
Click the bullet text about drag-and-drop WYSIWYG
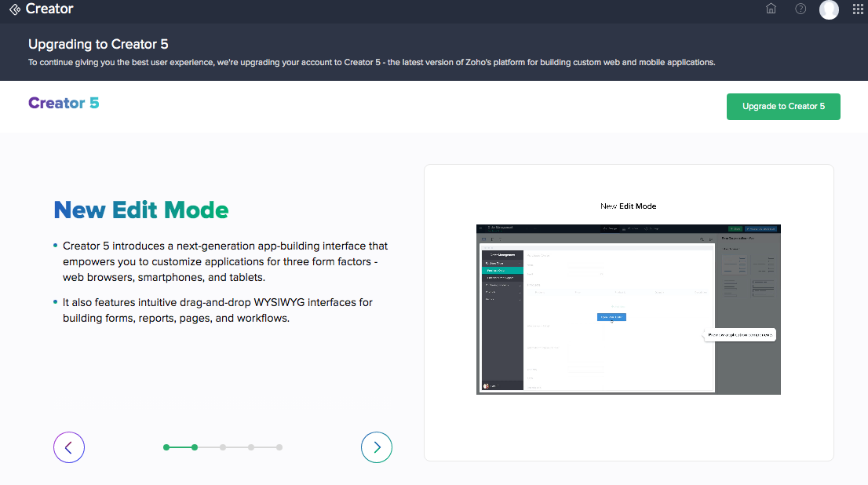217,310
